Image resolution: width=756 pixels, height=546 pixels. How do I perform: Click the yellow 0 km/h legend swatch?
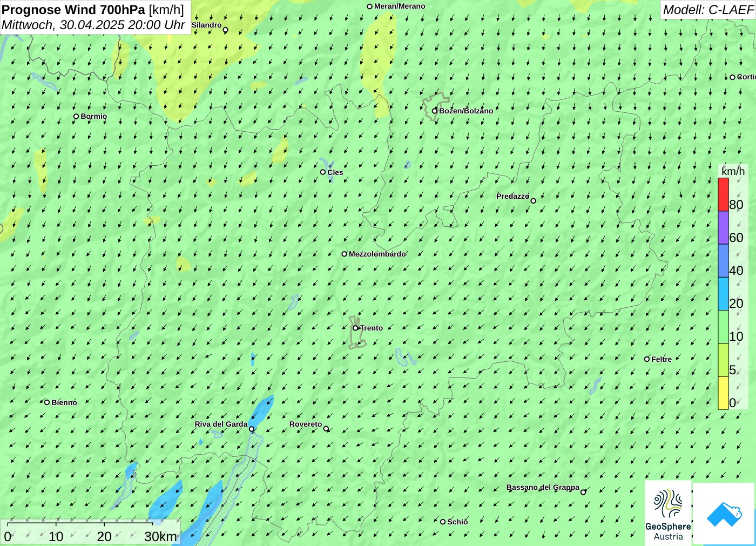(723, 393)
